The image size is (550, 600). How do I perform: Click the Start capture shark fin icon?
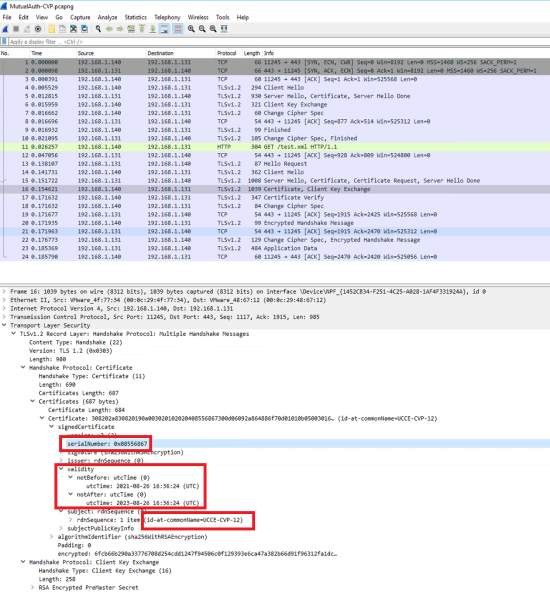coord(5,29)
